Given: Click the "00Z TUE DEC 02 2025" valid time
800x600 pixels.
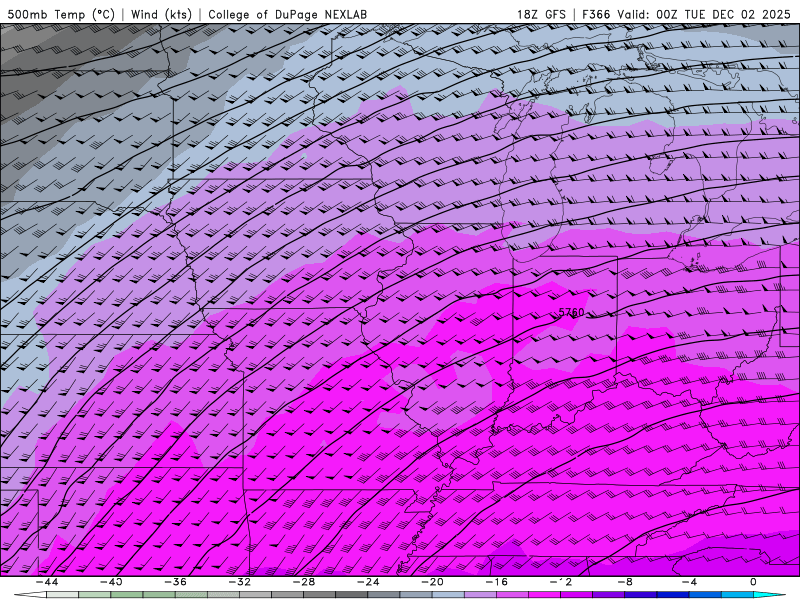Looking at the screenshot, I should (723, 14).
